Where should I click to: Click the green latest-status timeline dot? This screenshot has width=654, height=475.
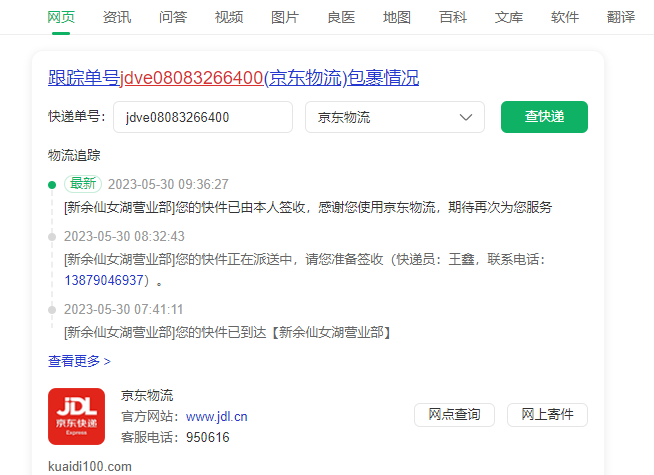(x=52, y=185)
